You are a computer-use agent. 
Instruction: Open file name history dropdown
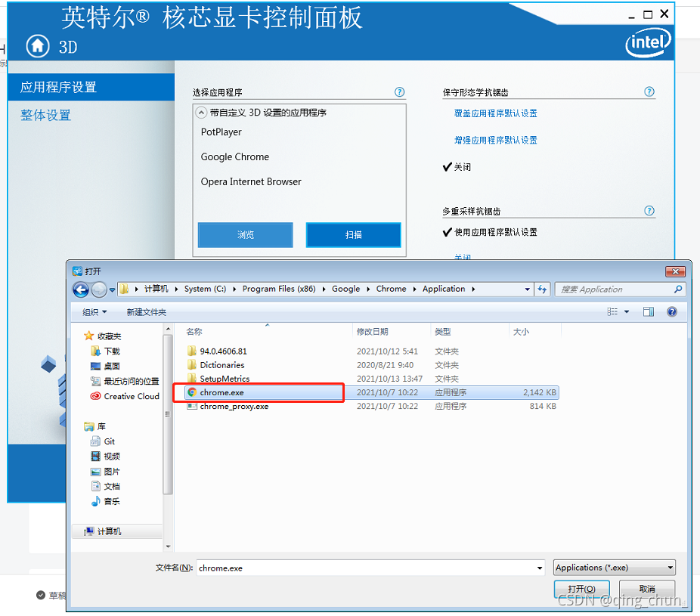[x=539, y=568]
